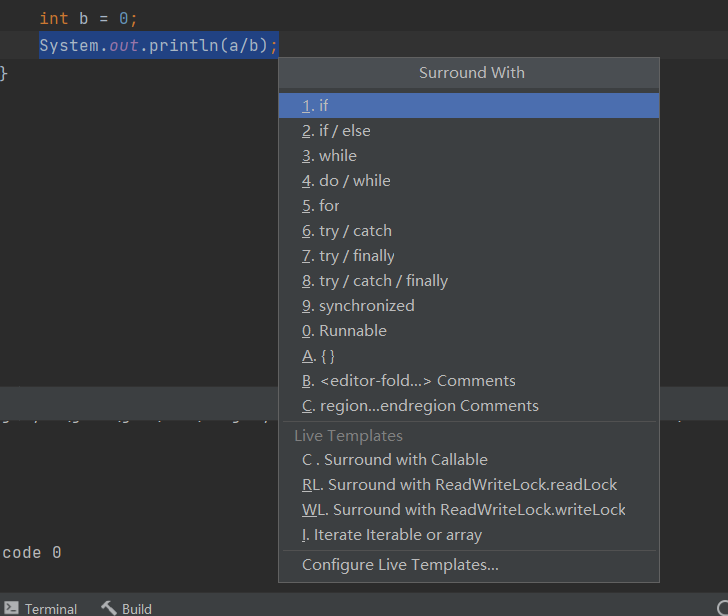The height and width of the screenshot is (616, 728).
Task: Choose 'if / else' surround option
Action: (x=344, y=131)
